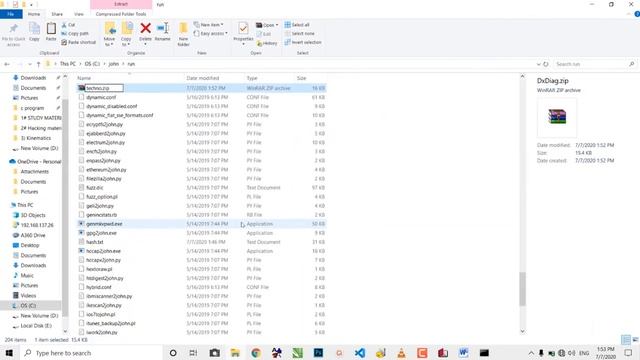Viewport: 640px width, 360px height.
Task: Open Word from the taskbar
Action: (463, 353)
